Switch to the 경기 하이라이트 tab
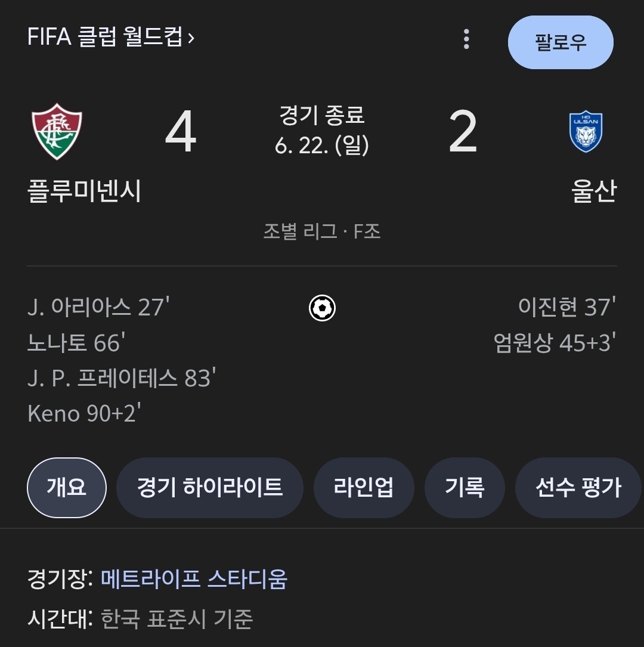Viewport: 644px width, 647px height. tap(209, 488)
